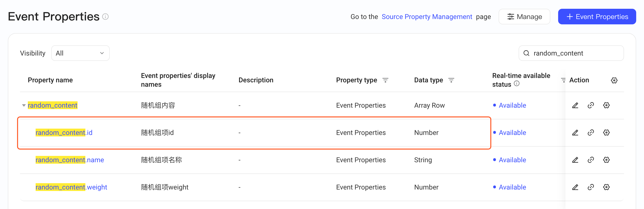Screen dimensions: 644x209
Task: Click the Property name column header
Action: [x=50, y=80]
